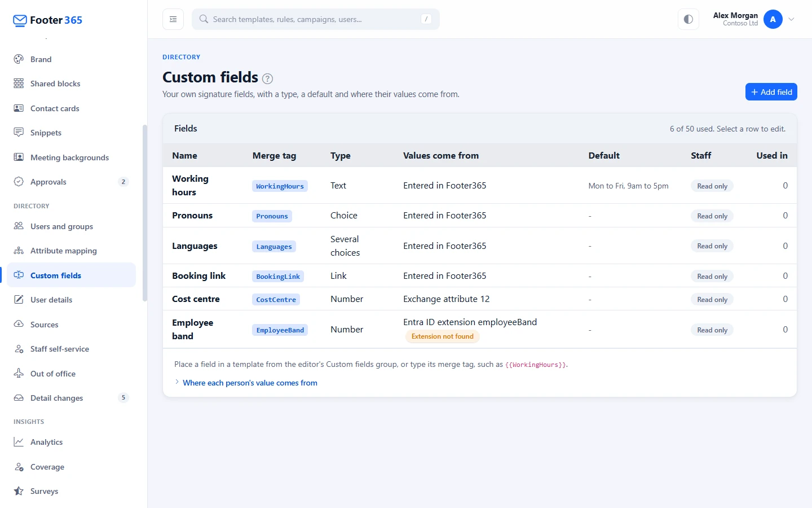Screen dimensions: 812x508
Task: Click the Analytics chart icon
Action: point(19,442)
